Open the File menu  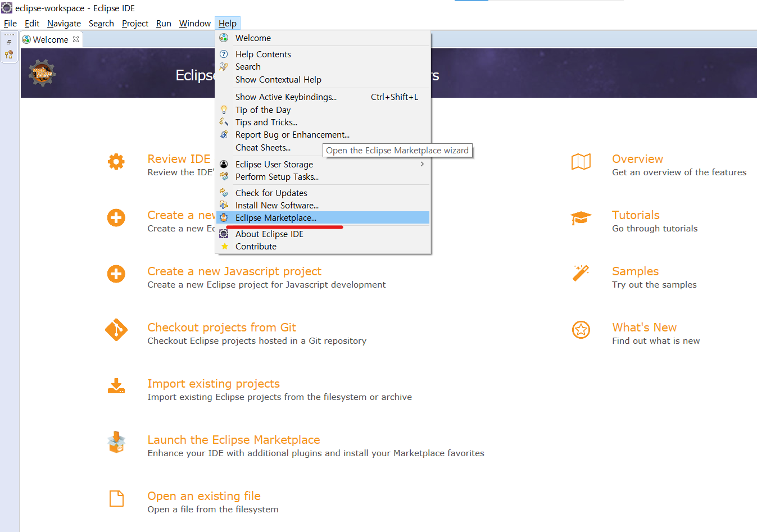(10, 24)
